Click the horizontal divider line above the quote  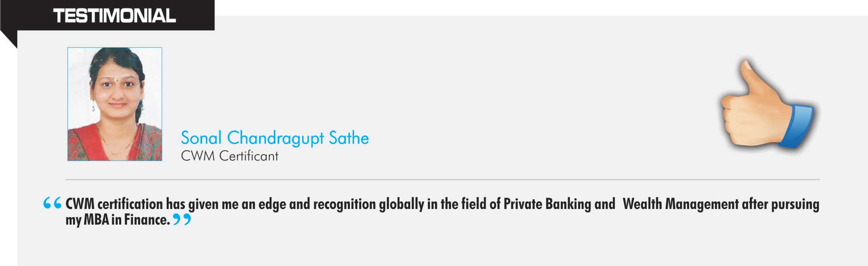tap(443, 179)
